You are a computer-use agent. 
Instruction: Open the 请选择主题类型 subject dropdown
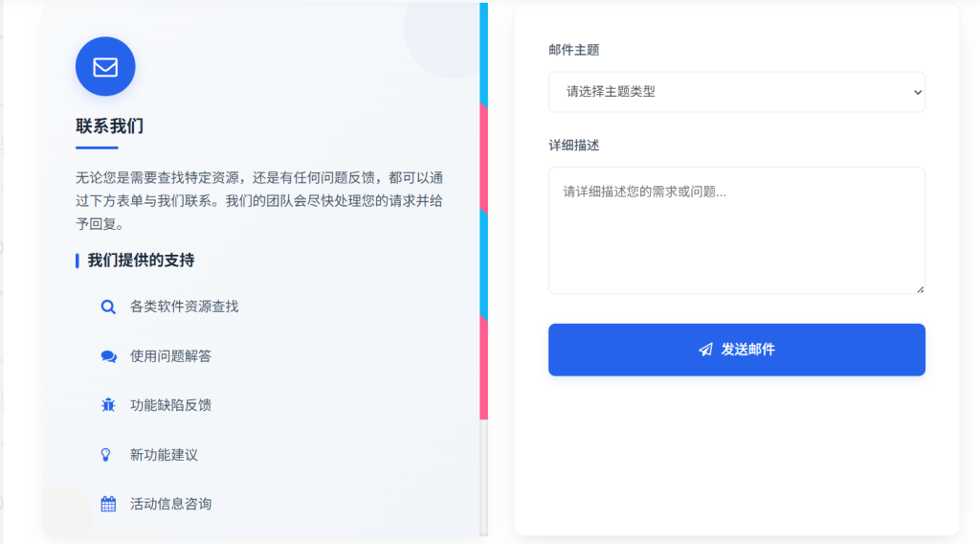[735, 92]
